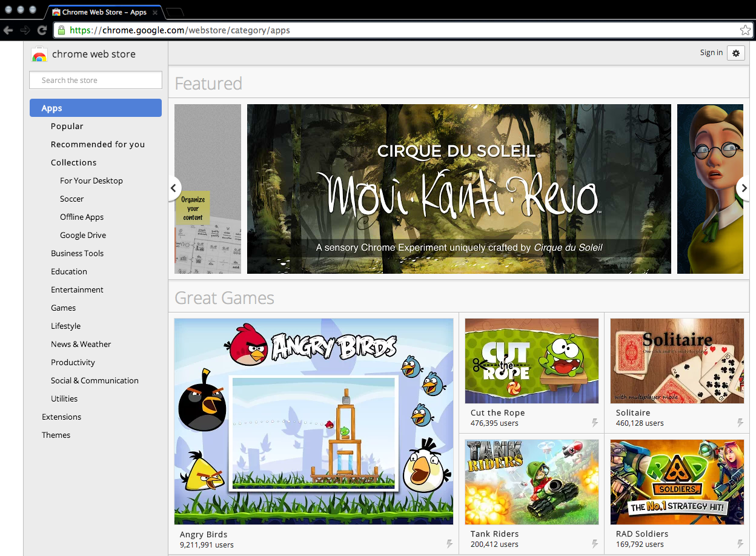Open the settings gear next to Sign in
The height and width of the screenshot is (556, 756).
click(x=736, y=53)
